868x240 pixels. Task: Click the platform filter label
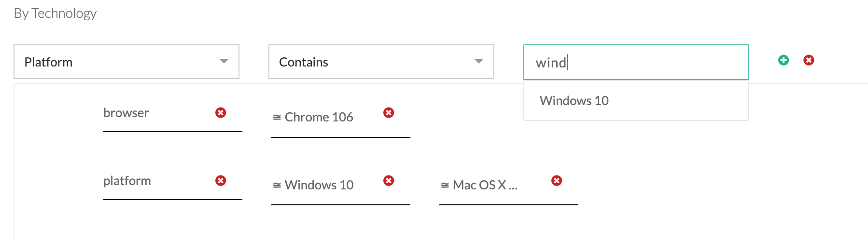coord(127,181)
